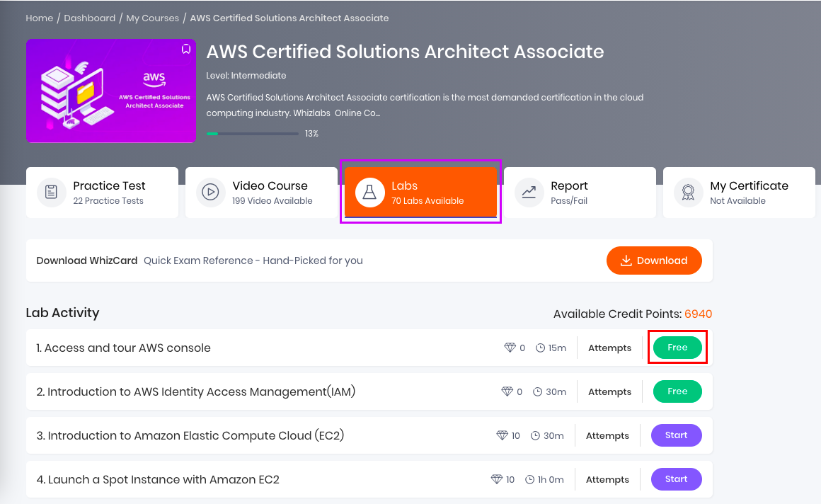Click current breadcrumb AWS Certified Solutions Architect Associate
821x504 pixels.
pos(289,18)
